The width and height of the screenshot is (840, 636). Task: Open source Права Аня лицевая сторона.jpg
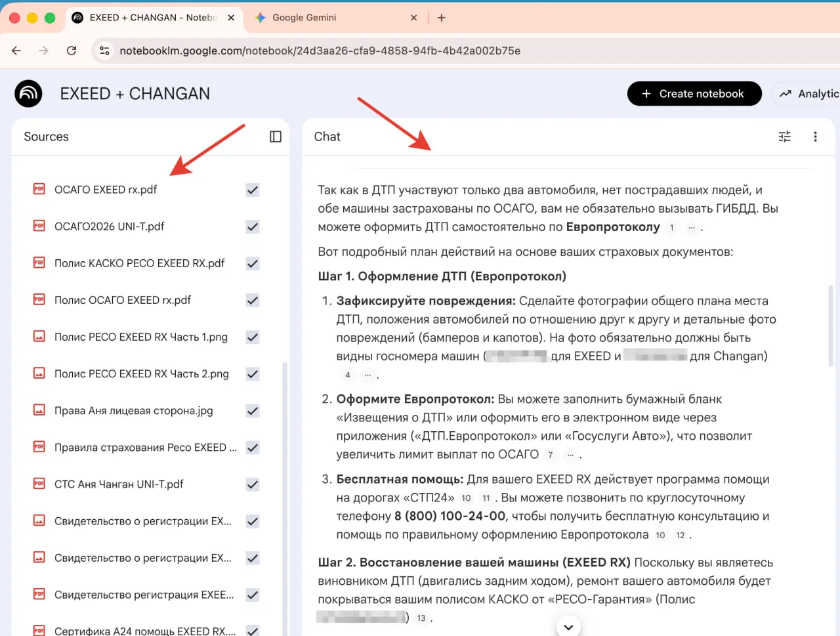[x=133, y=411]
